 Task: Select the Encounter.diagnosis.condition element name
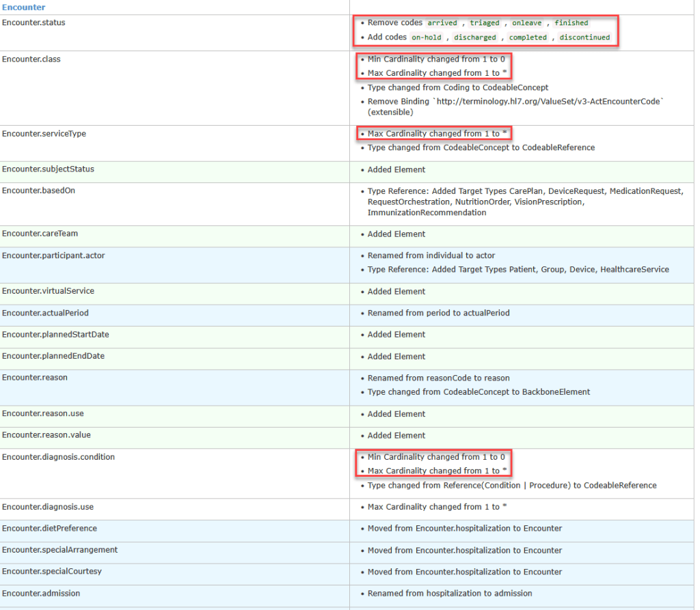click(x=58, y=457)
